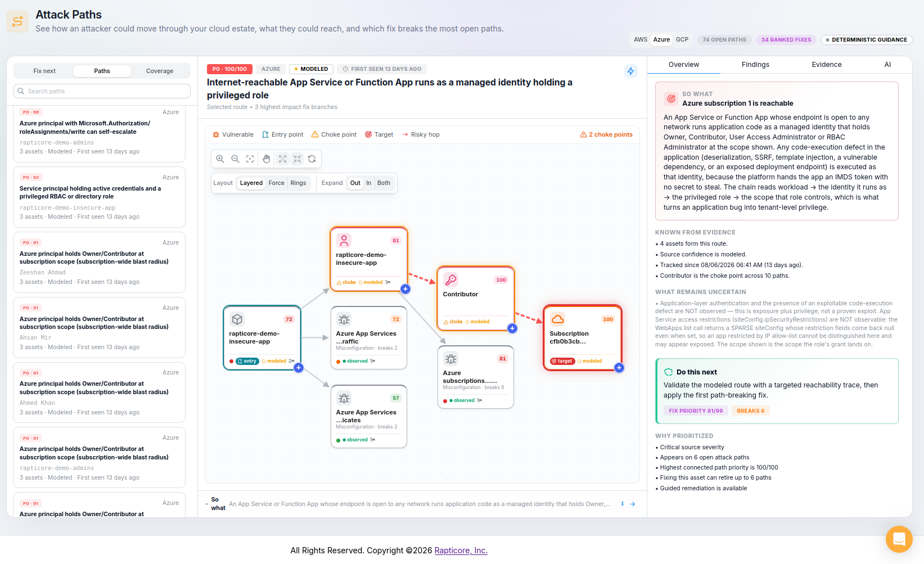
Task: Set Expand direction to Both
Action: [384, 183]
